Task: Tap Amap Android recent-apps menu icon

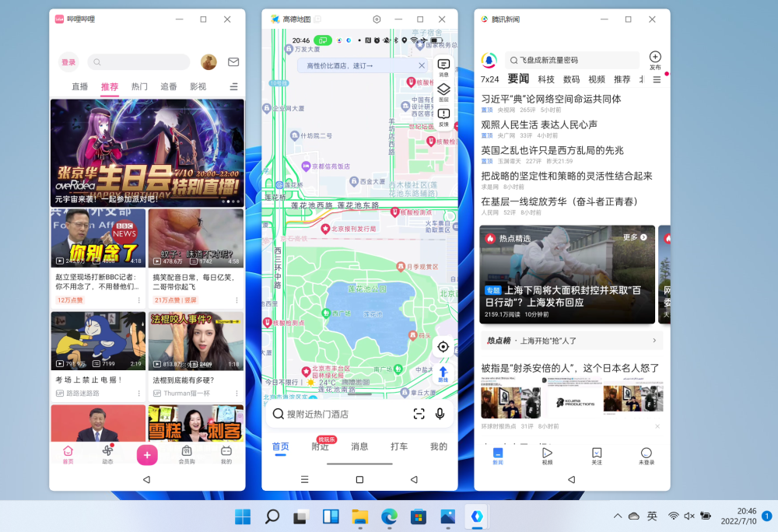Action: 305,479
